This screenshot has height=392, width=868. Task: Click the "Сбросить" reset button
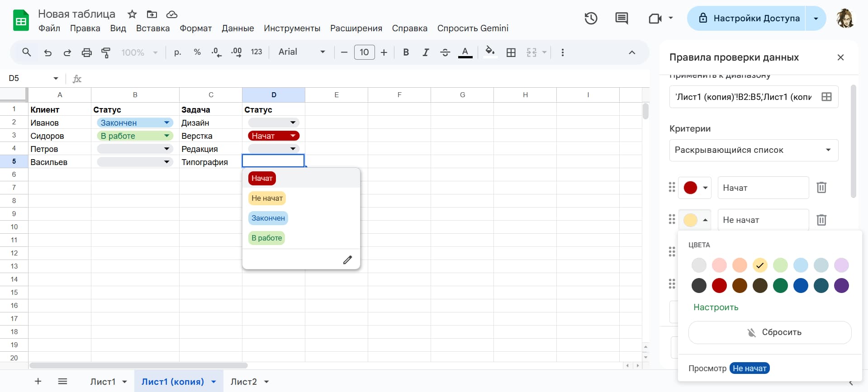click(769, 332)
